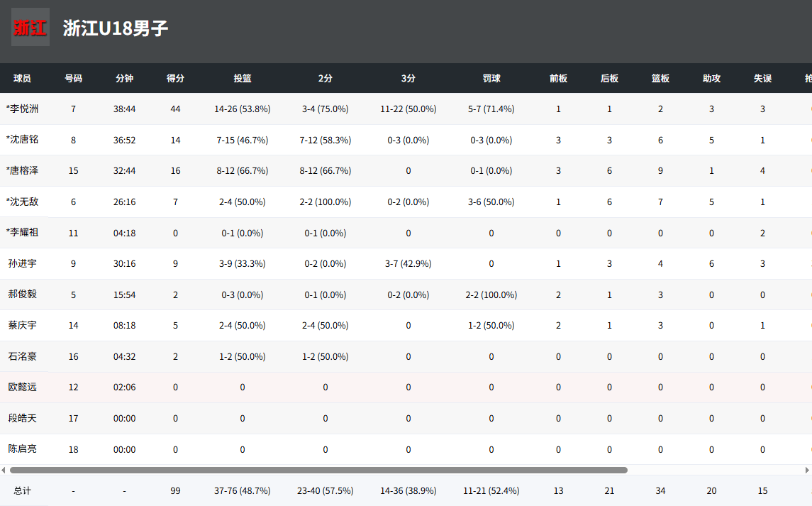The width and height of the screenshot is (812, 506).
Task: Click player name 唐榕泽
Action: click(23, 170)
